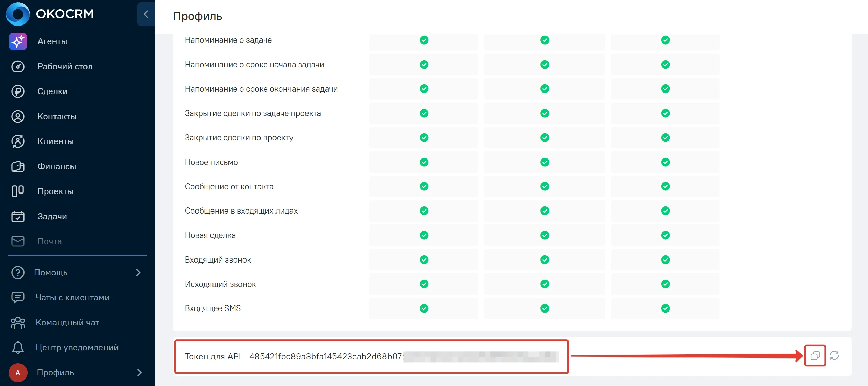Click the Помощь question mark icon
The image size is (868, 386).
(x=18, y=272)
